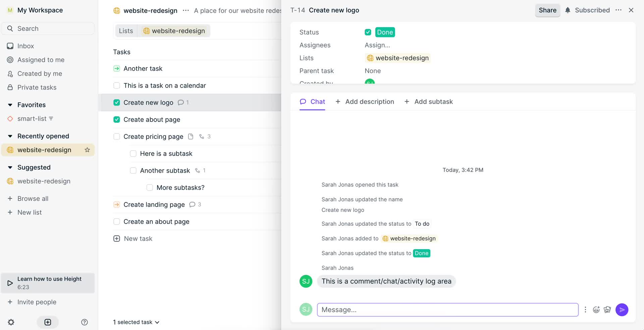Play Learn how to use Height video

coord(48,283)
